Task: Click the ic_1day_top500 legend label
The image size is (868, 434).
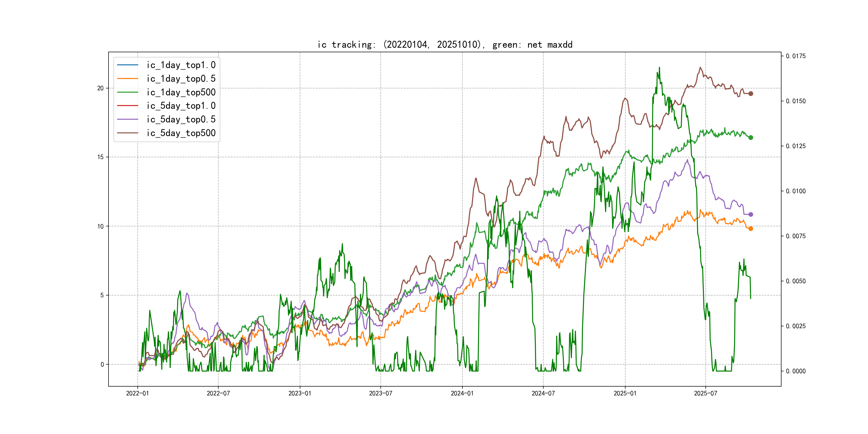Action: (x=181, y=92)
